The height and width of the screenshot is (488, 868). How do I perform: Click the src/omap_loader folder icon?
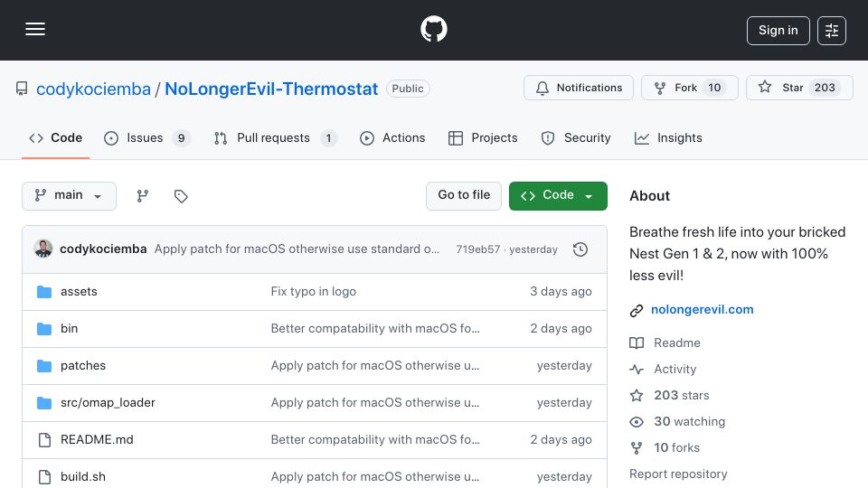[x=44, y=403]
